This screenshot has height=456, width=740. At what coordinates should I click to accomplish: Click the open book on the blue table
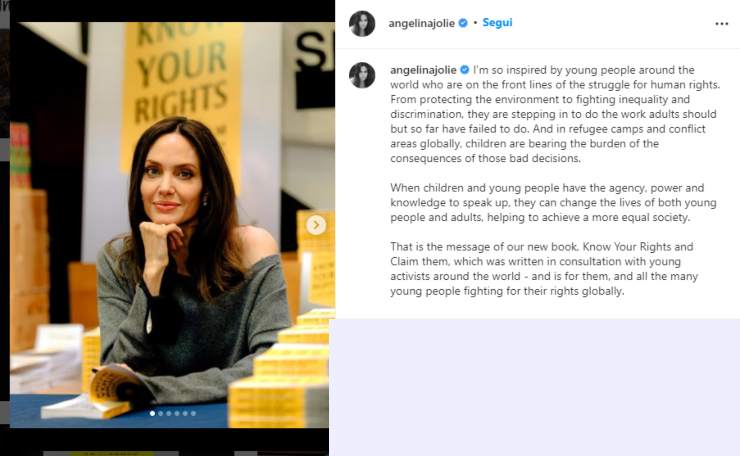(94, 393)
